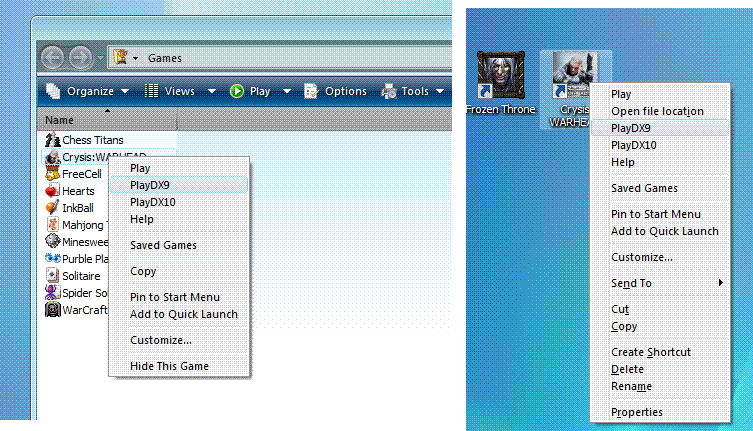Select the Mahjong Titans game icon
Screen dimensions: 753x431
coord(52,224)
